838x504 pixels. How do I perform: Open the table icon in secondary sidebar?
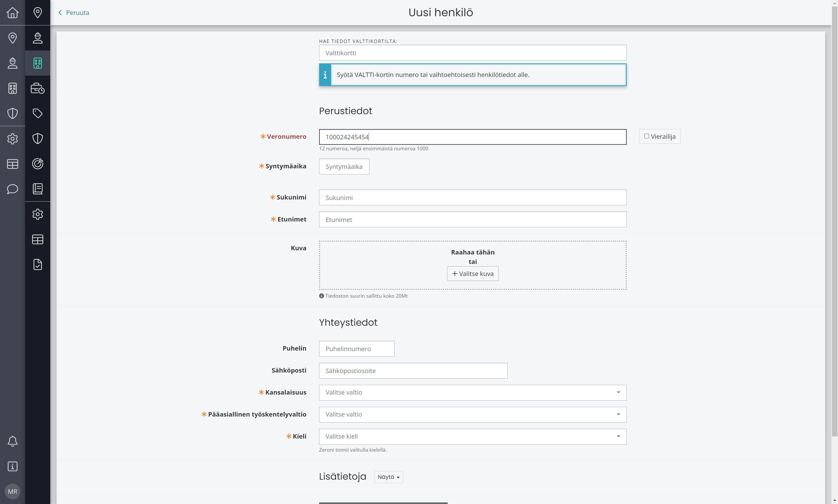click(x=38, y=239)
